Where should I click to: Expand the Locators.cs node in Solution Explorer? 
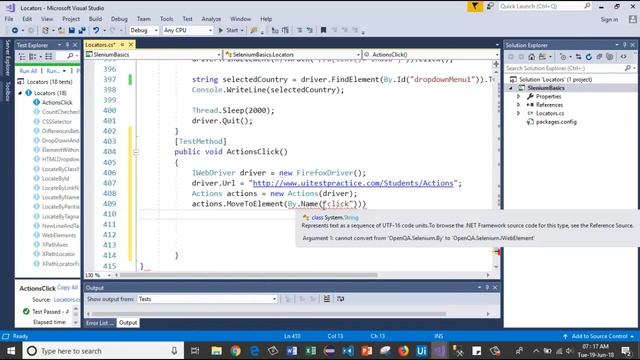pyautogui.click(x=519, y=113)
